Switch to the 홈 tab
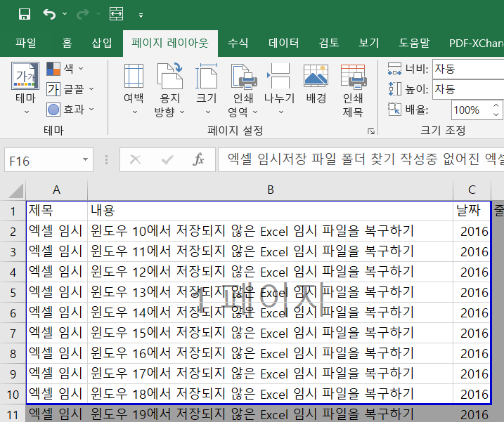This screenshot has height=422, width=504. tap(67, 43)
